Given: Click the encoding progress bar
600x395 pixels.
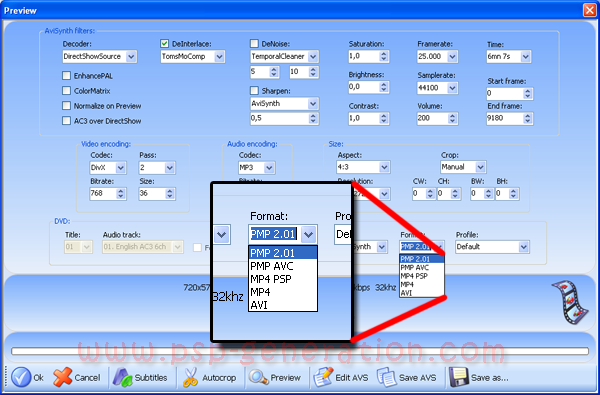Looking at the screenshot, I should click(x=300, y=351).
